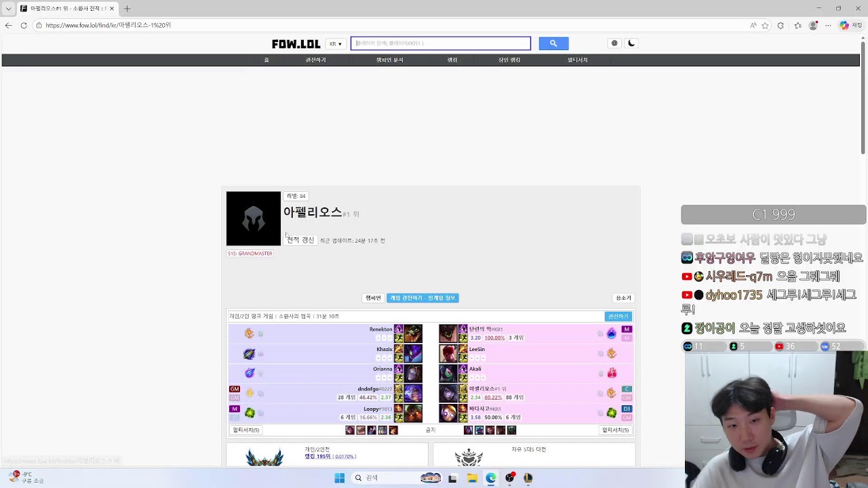The height and width of the screenshot is (488, 868).
Task: Go back in browser history
Action: tap(8, 25)
